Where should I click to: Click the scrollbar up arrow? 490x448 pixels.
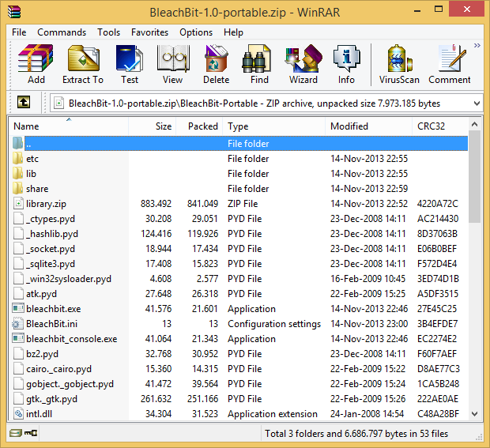474,124
